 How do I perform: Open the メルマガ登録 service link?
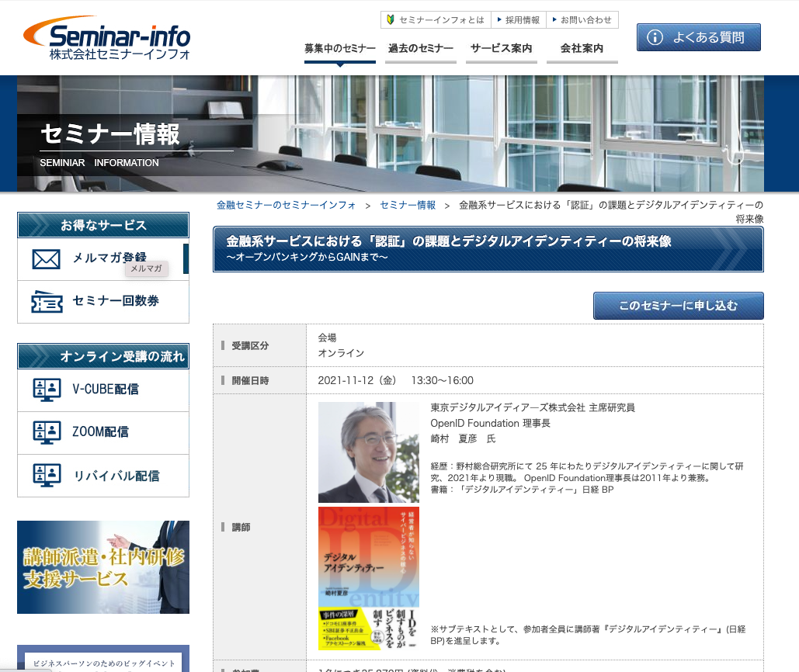tap(103, 259)
